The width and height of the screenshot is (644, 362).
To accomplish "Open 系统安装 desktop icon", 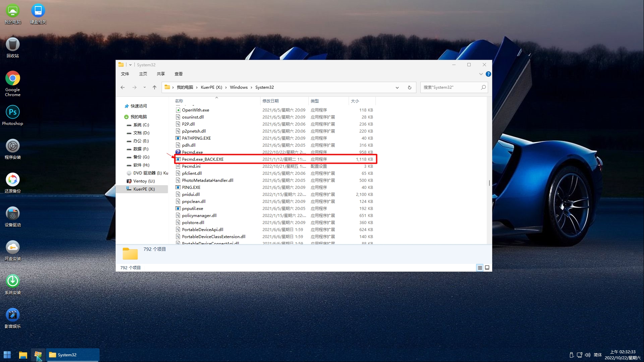I will point(13,284).
